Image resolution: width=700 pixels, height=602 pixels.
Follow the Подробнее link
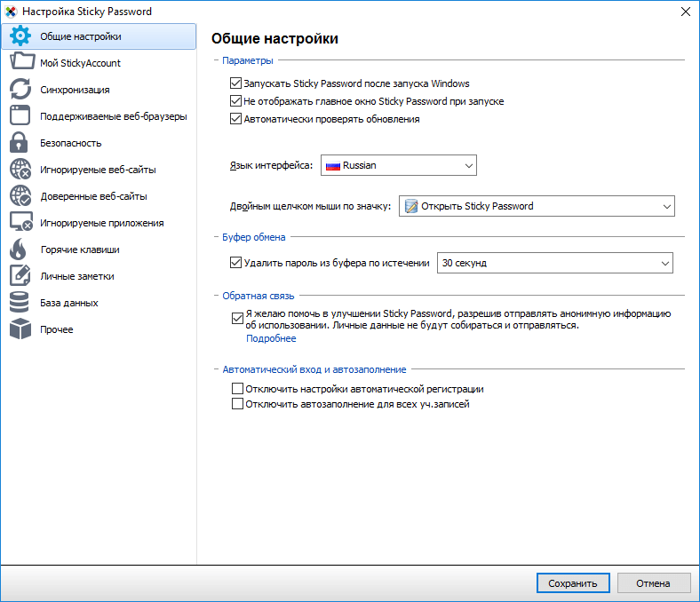click(x=271, y=338)
